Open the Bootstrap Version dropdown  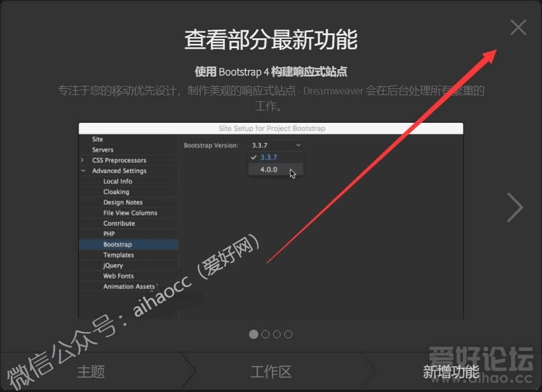(x=276, y=145)
